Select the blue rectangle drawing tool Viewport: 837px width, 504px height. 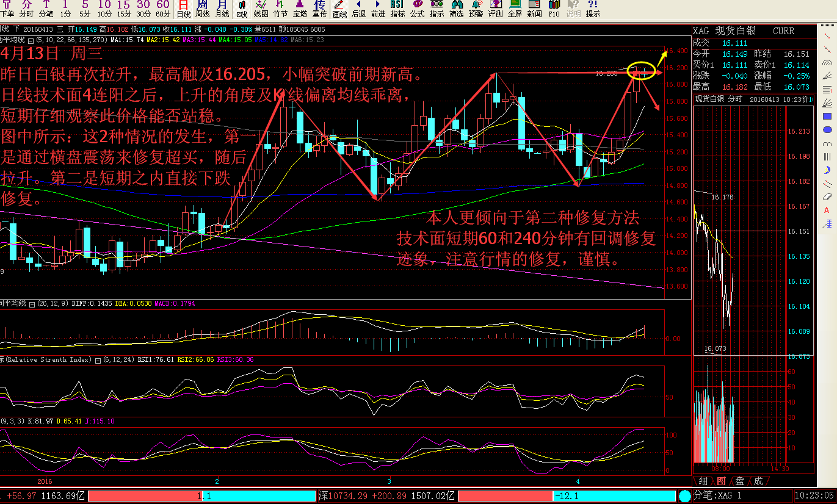click(827, 116)
